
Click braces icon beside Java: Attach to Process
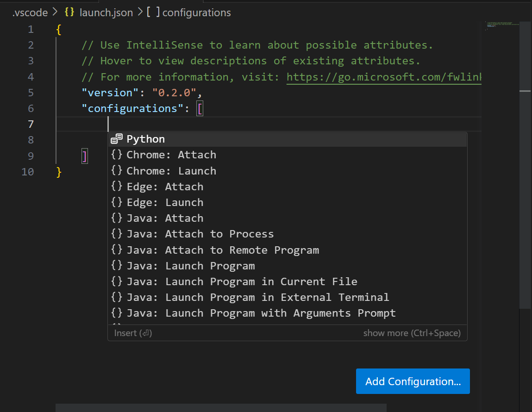(117, 234)
